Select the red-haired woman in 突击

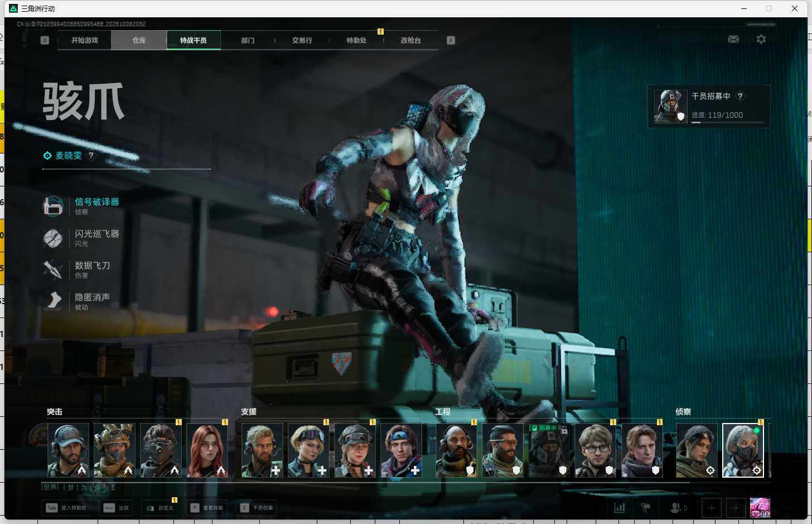pyautogui.click(x=207, y=450)
